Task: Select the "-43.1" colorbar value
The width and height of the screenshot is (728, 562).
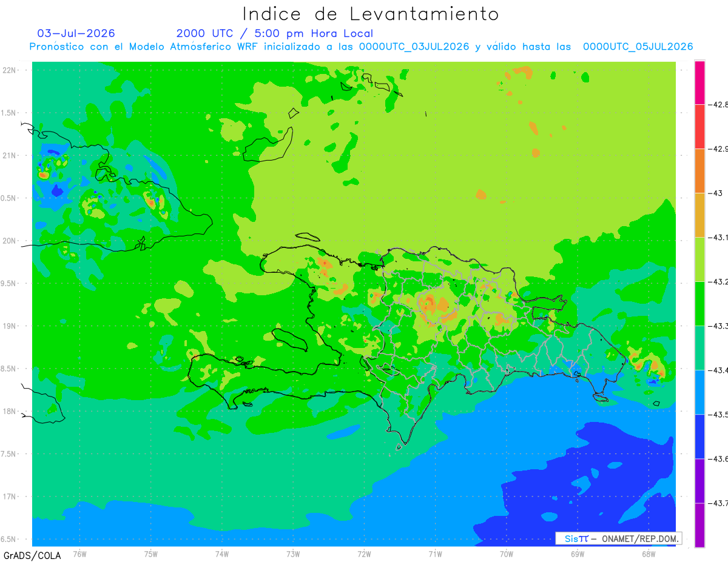Action: (x=717, y=237)
